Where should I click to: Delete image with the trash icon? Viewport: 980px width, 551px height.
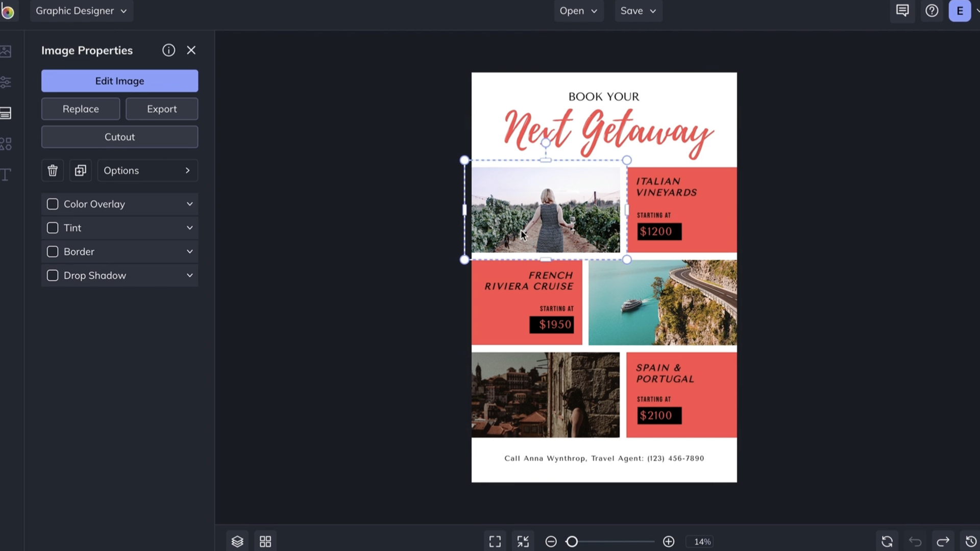pyautogui.click(x=52, y=170)
